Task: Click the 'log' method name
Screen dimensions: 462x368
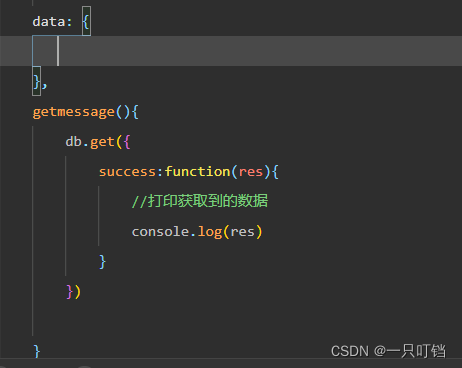Action: [x=210, y=232]
